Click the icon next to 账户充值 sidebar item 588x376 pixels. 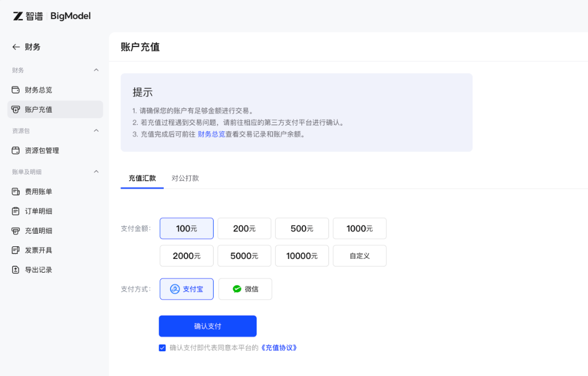click(x=16, y=110)
